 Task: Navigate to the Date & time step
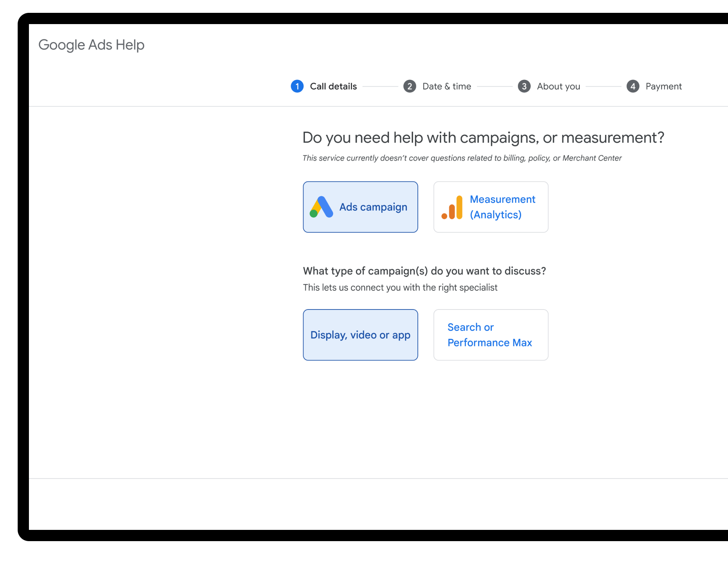[447, 86]
